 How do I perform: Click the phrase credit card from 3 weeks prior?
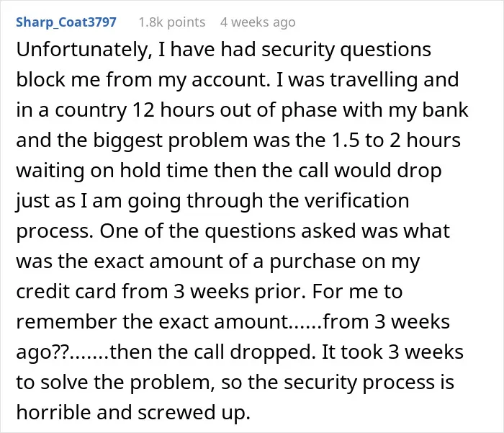(x=161, y=292)
